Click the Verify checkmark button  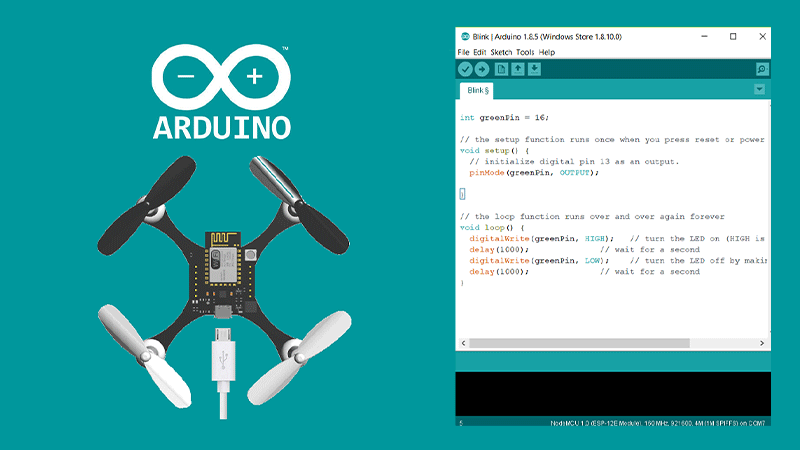pyautogui.click(x=465, y=69)
